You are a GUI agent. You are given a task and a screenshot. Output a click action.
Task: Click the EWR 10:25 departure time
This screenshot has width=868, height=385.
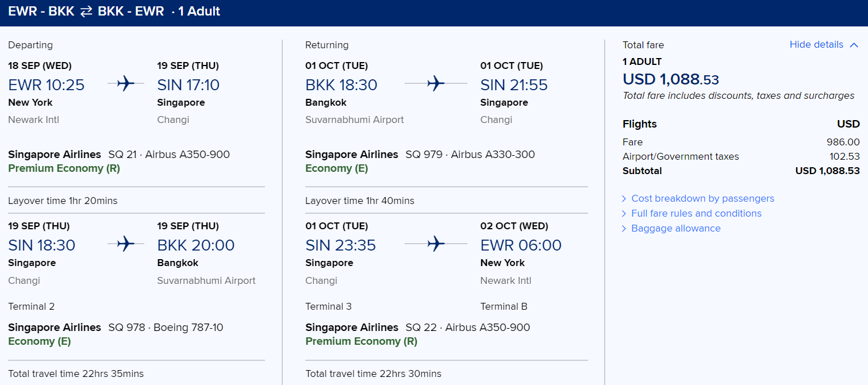(x=46, y=85)
